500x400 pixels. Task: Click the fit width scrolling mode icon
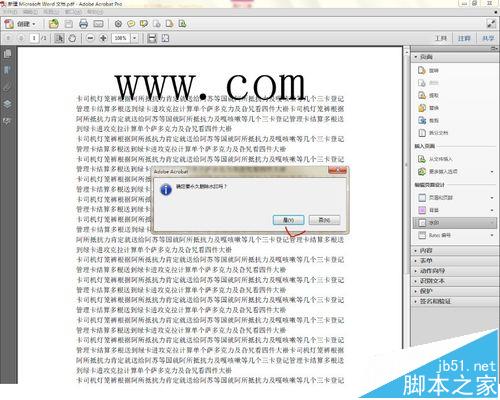tap(152, 38)
